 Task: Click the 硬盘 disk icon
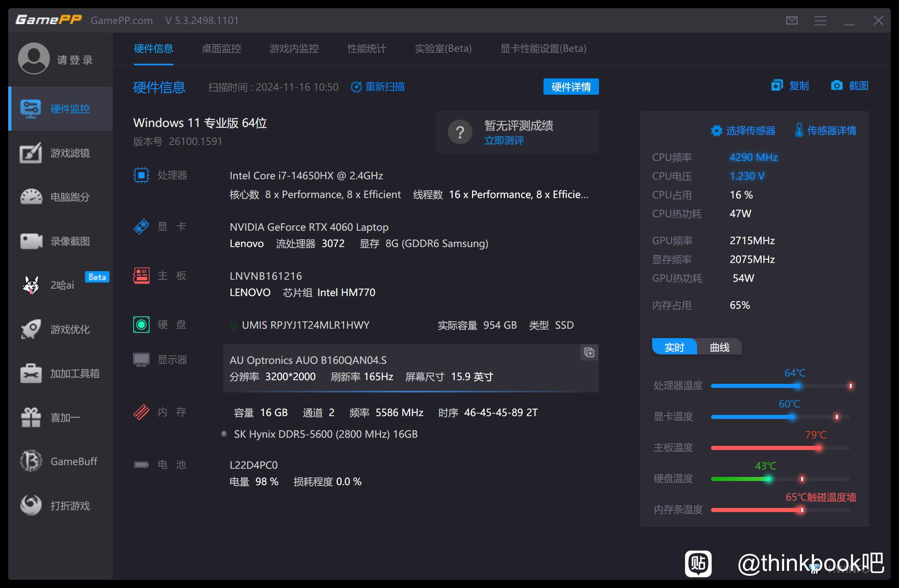coord(141,325)
